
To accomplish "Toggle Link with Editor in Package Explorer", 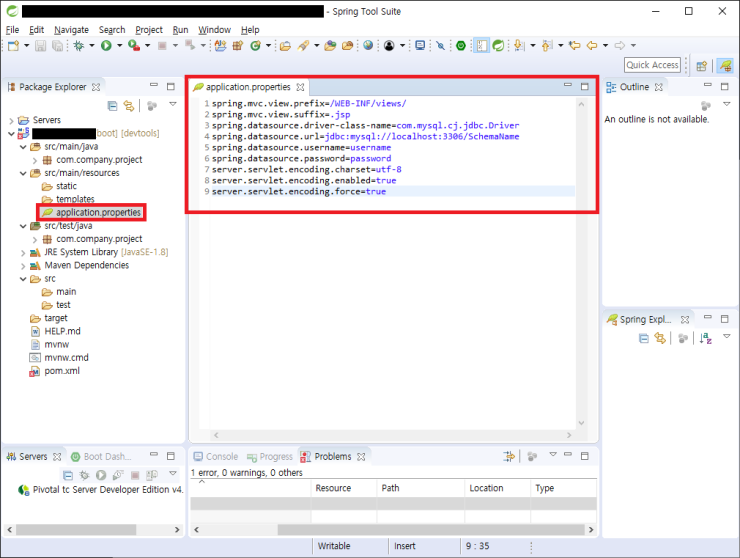I will pos(129,106).
